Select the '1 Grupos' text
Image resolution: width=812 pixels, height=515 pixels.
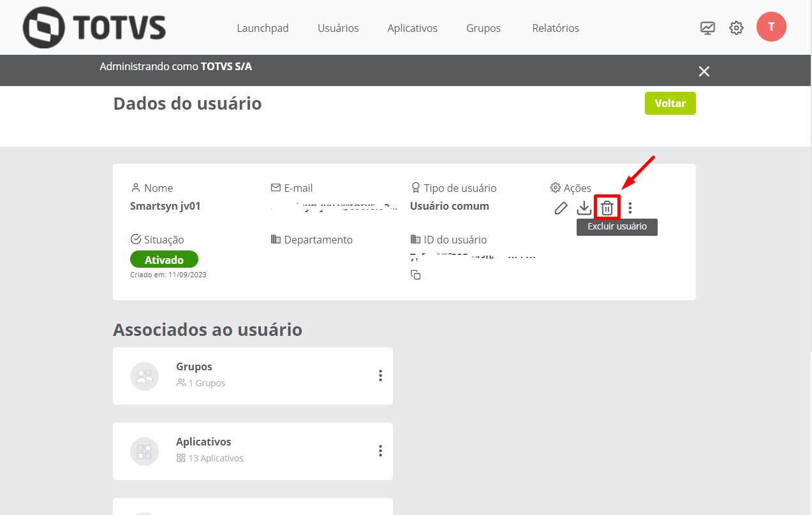point(207,383)
